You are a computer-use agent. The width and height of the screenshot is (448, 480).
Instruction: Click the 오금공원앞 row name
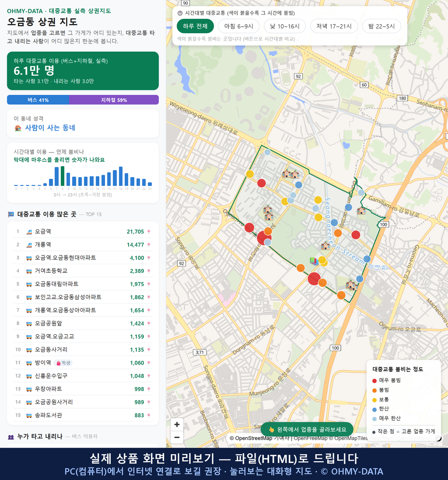point(49,323)
